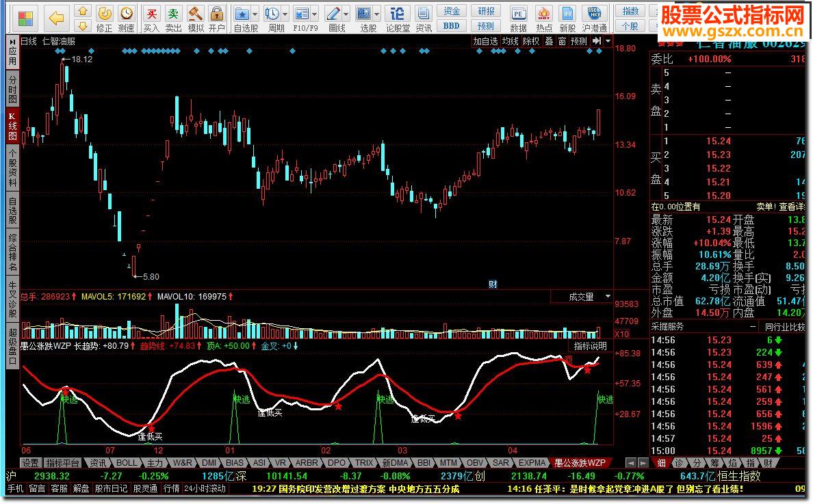This screenshot has height=504, width=813.
Task: Click the orange back arrow icon
Action: coord(57,17)
